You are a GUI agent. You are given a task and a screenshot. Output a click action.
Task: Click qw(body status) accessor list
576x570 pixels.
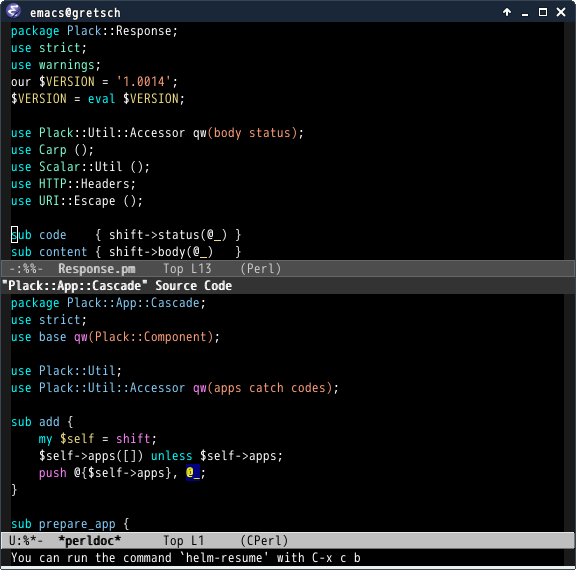(245, 133)
